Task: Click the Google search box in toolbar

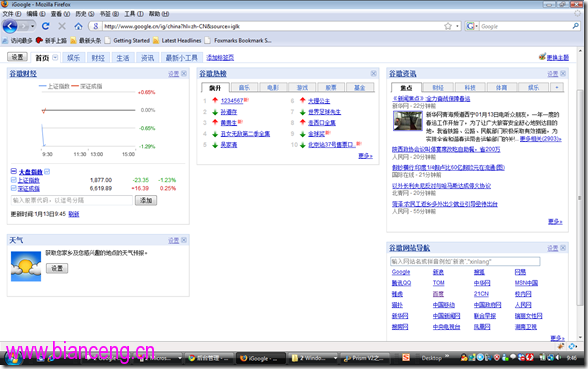Action: click(x=525, y=26)
